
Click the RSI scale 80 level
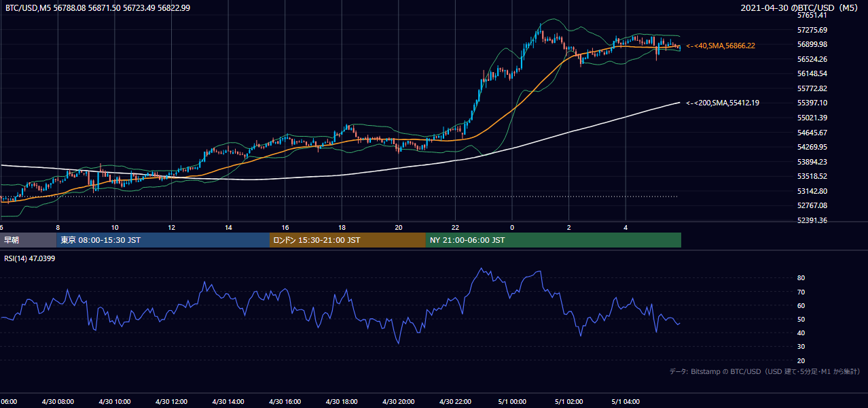click(x=801, y=278)
